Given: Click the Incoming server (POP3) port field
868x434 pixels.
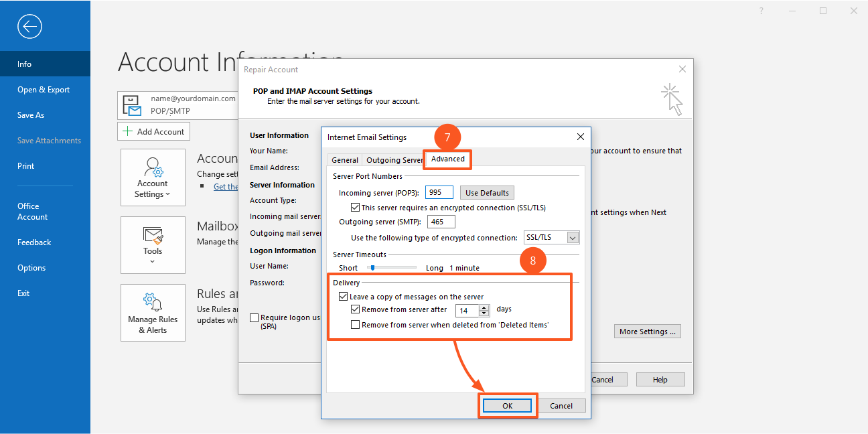Looking at the screenshot, I should [x=439, y=193].
